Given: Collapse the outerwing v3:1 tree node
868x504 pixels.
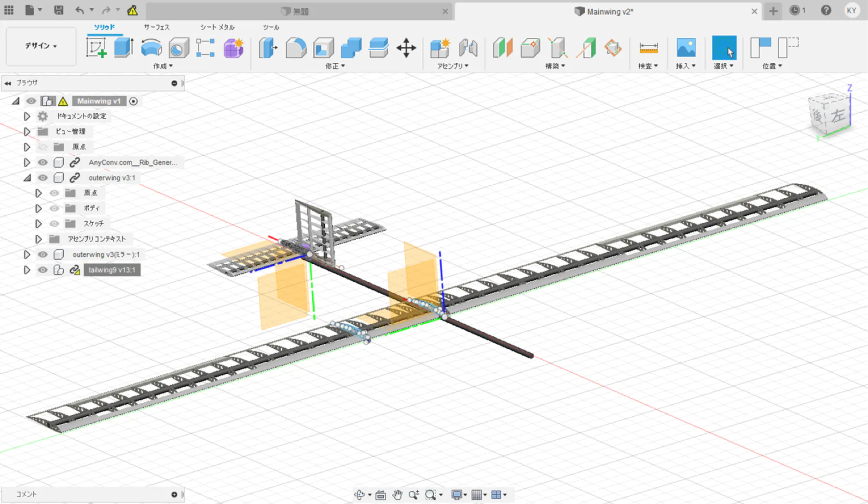Looking at the screenshot, I should pyautogui.click(x=27, y=178).
